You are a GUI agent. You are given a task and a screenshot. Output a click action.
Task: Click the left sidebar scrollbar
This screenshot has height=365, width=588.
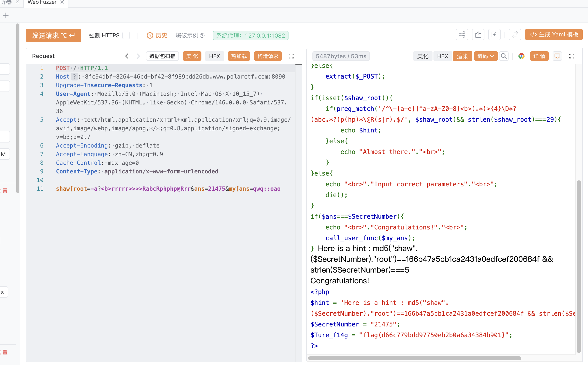click(18, 108)
